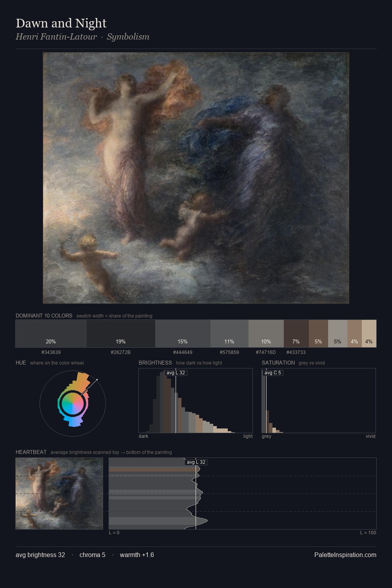This screenshot has width=392, height=588.
Task: Click the small heartbeat painting thumbnail
Action: [59, 494]
